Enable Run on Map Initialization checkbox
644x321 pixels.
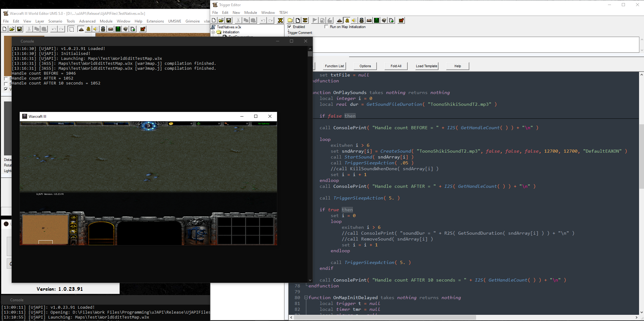[x=326, y=27]
